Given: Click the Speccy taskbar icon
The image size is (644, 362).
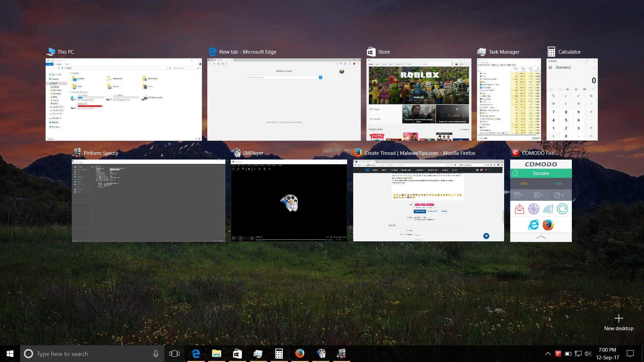Looking at the screenshot, I should [341, 354].
